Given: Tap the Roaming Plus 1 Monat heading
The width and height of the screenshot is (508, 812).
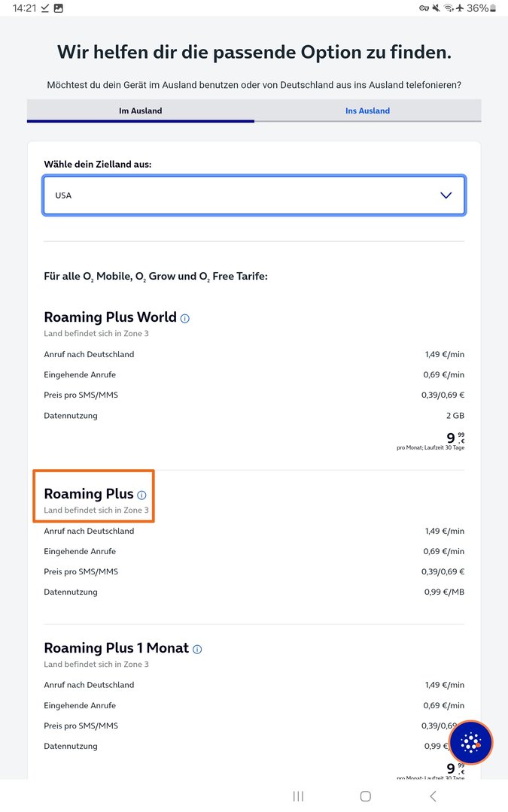Looking at the screenshot, I should pos(116,648).
